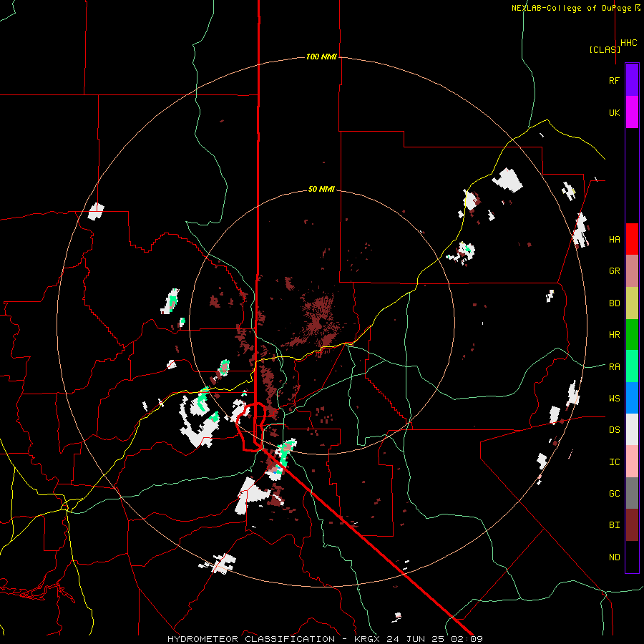Click the '[CLAS]' units label
The width and height of the screenshot is (644, 644).
[x=605, y=49]
